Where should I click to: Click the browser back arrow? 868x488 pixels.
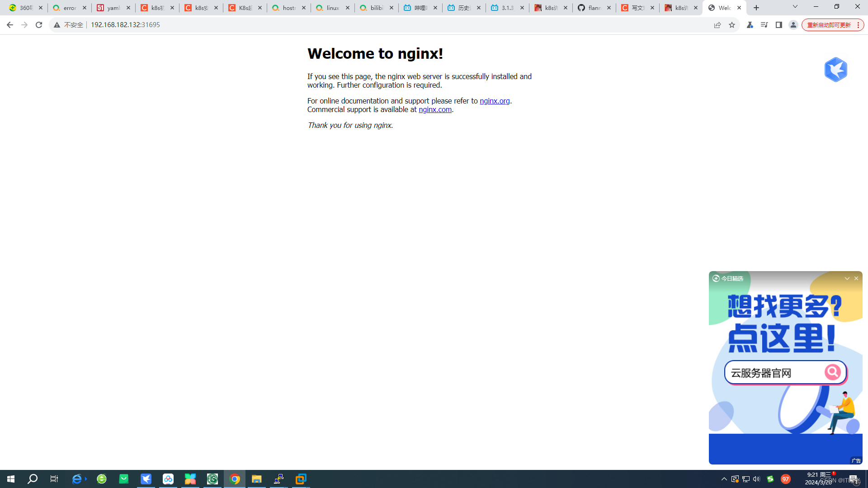click(9, 25)
